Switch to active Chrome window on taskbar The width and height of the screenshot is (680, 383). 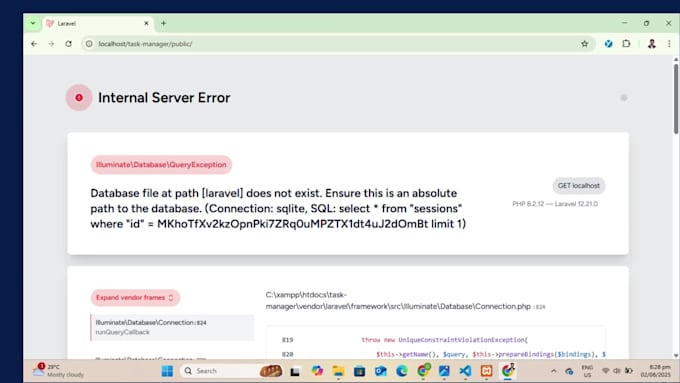[x=507, y=371]
